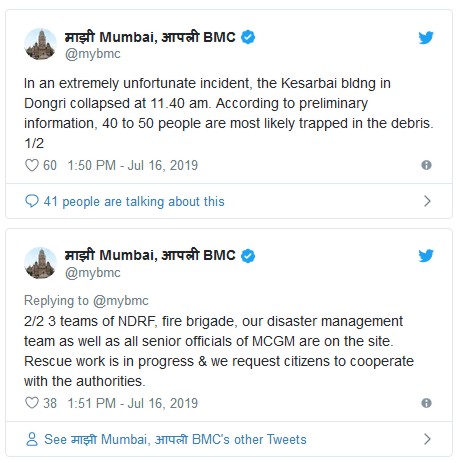This screenshot has height=463, width=463.
Task: Click verified badge on first tweet's author
Action: pyautogui.click(x=248, y=37)
